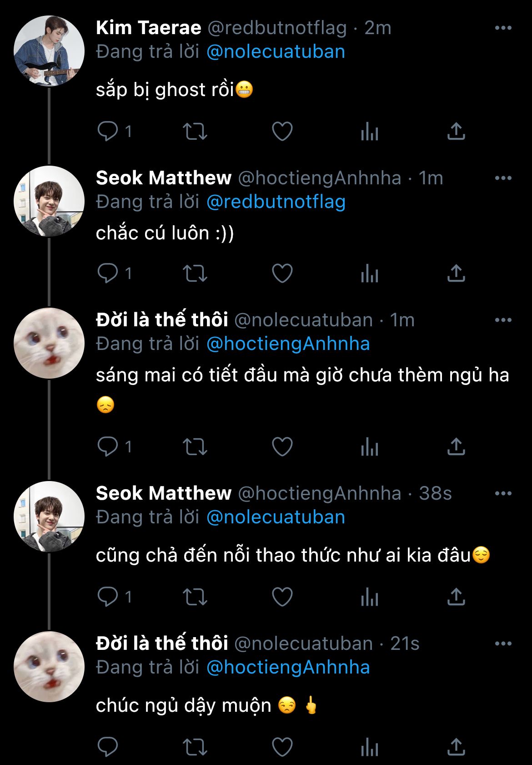Viewport: 532px width, 765px height.
Task: Open more options on 'chắc cú luôn' tweet
Action: [x=503, y=178]
